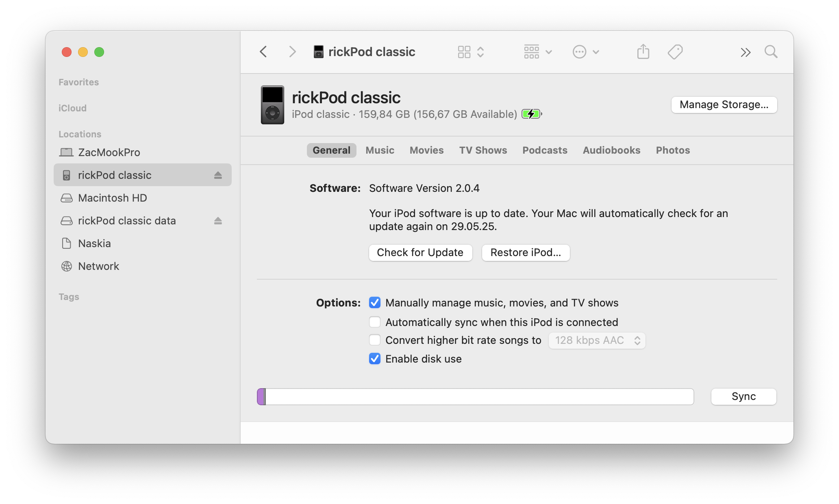
Task: Go back with the left chevron
Action: tap(263, 52)
